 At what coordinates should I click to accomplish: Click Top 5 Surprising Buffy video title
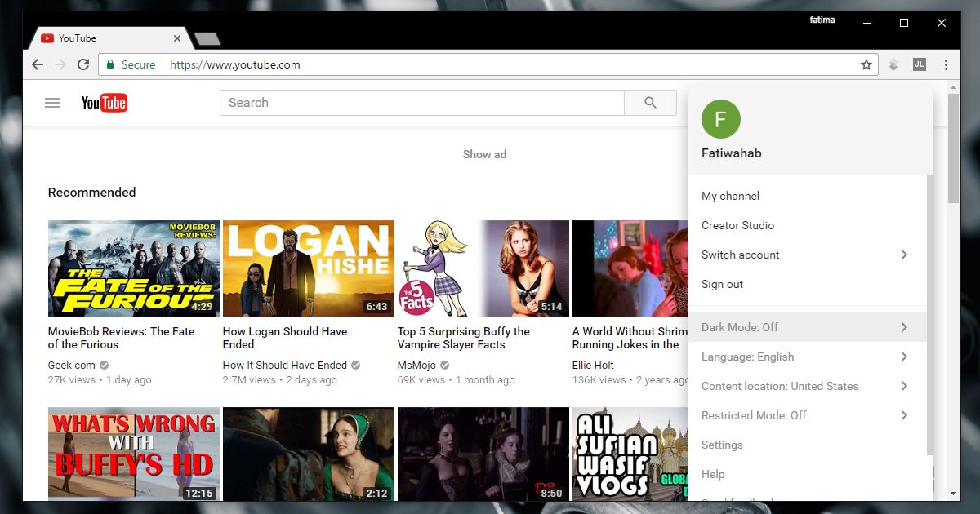click(x=464, y=338)
